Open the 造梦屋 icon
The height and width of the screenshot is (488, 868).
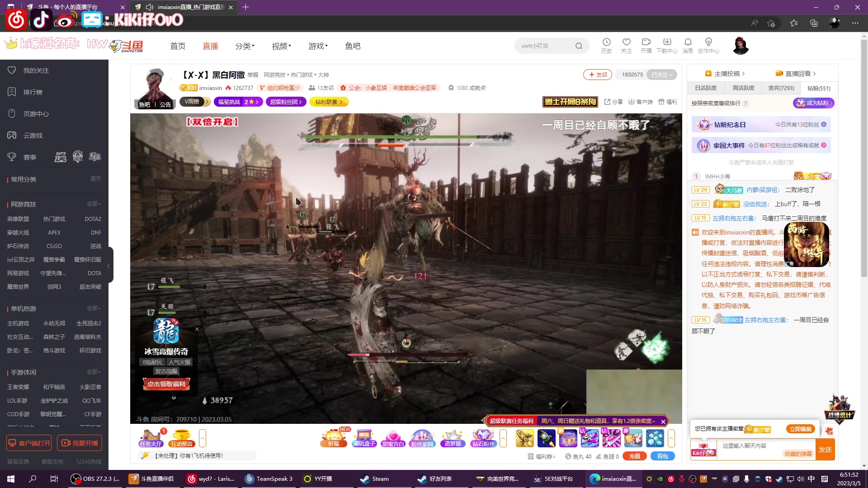[x=453, y=438]
